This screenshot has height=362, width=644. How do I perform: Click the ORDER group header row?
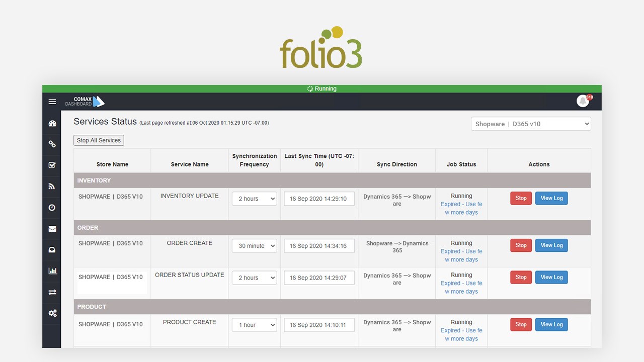pos(332,228)
